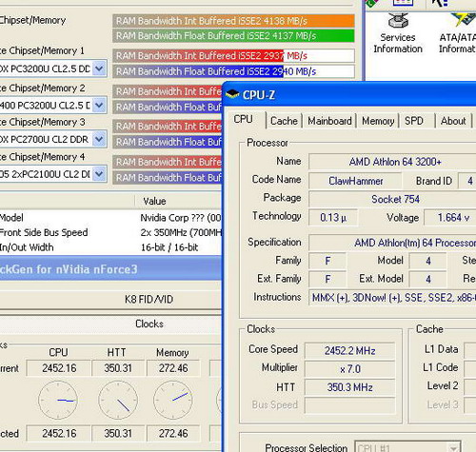
Task: Open the Processor Selection dropdown in CPU-Z
Action: pos(407,447)
